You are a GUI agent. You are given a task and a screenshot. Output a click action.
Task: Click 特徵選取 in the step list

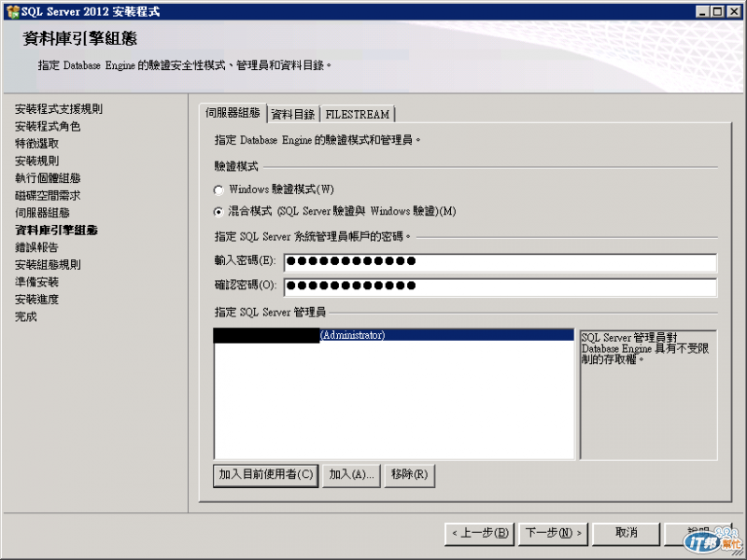(x=36, y=144)
